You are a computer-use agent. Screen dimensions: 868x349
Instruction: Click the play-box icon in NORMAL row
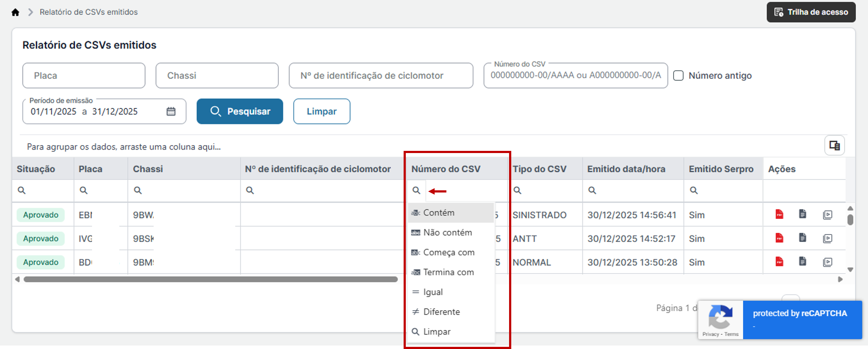coord(828,262)
